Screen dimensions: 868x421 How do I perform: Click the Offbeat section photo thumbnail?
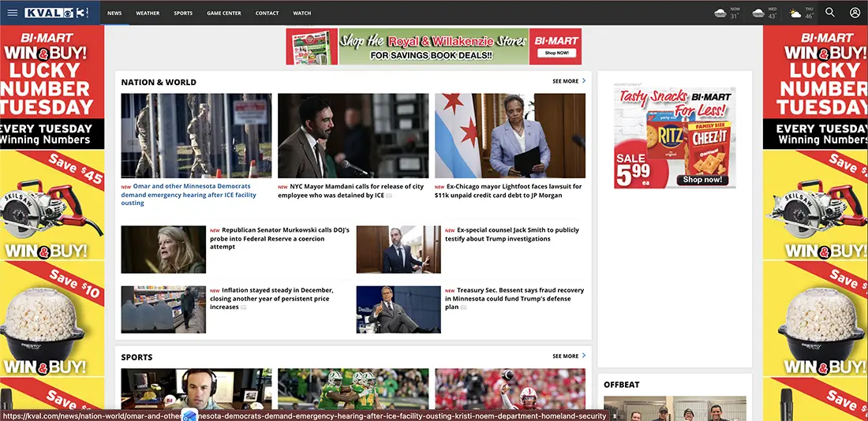[x=675, y=408]
